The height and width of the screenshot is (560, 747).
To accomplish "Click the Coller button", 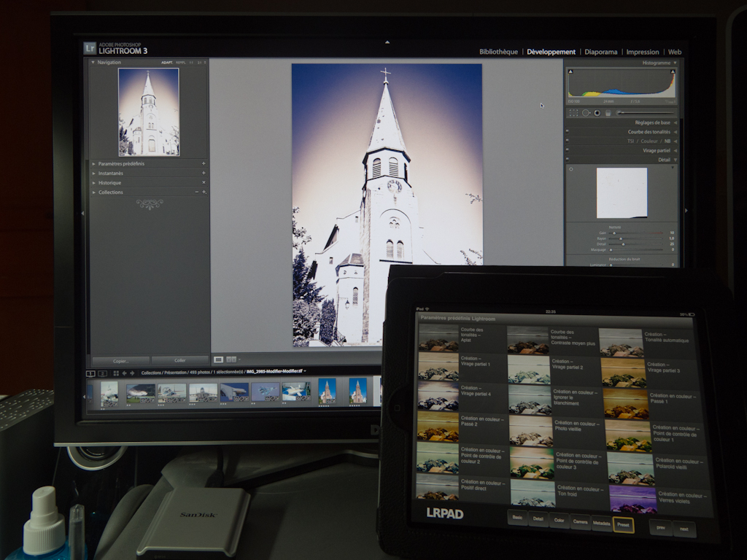I will pos(180,360).
